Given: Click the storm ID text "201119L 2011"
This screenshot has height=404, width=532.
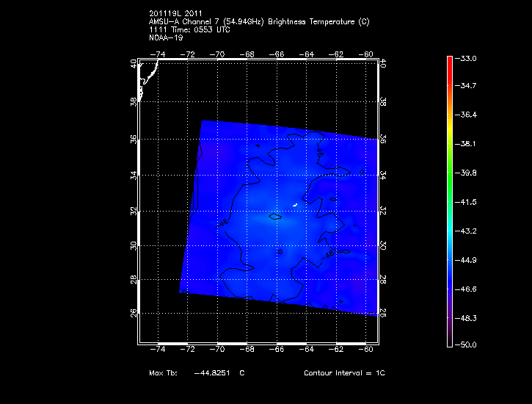Looking at the screenshot, I should click(x=175, y=13).
